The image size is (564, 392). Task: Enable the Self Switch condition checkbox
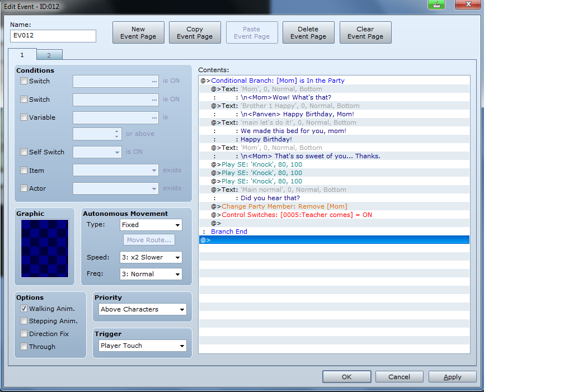tap(23, 152)
